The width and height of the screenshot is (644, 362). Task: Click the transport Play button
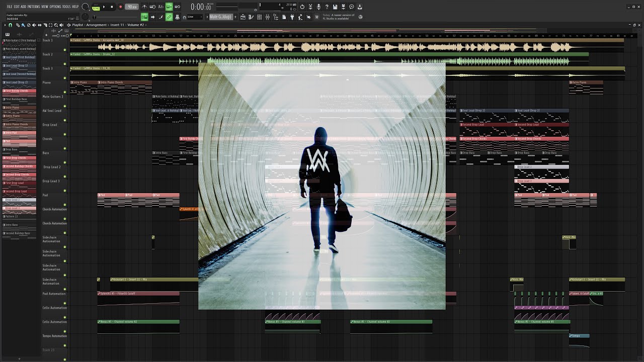pyautogui.click(x=104, y=7)
